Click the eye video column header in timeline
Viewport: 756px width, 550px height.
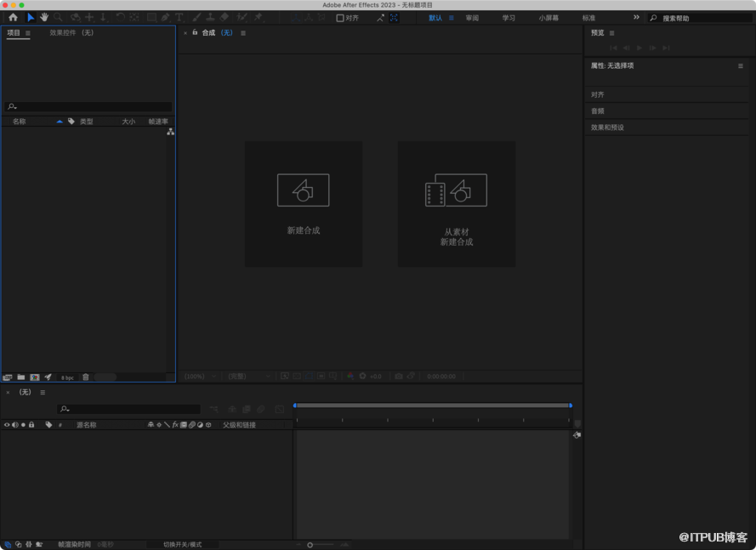(x=7, y=424)
